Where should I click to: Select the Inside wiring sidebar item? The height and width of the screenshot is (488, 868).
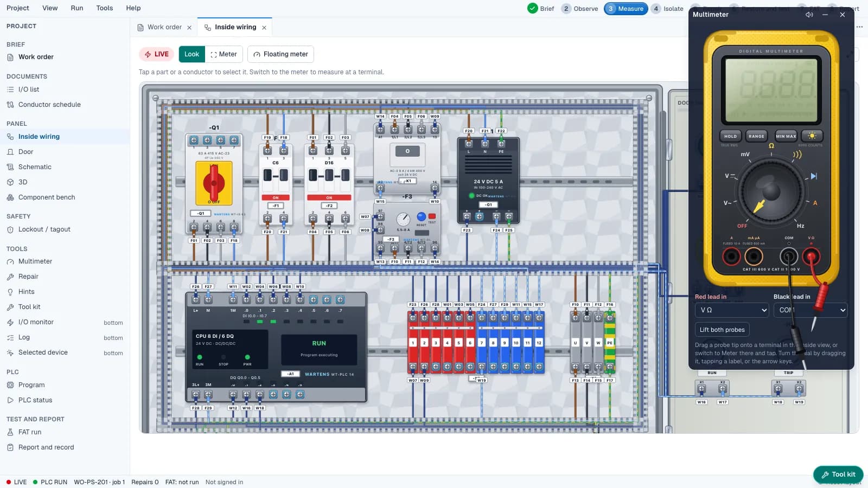click(39, 137)
